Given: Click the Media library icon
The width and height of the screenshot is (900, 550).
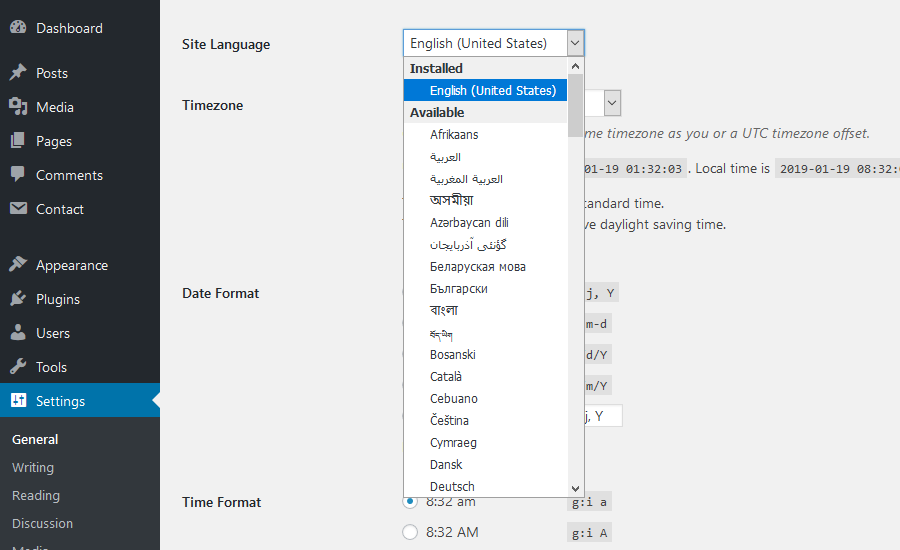Looking at the screenshot, I should (18, 107).
